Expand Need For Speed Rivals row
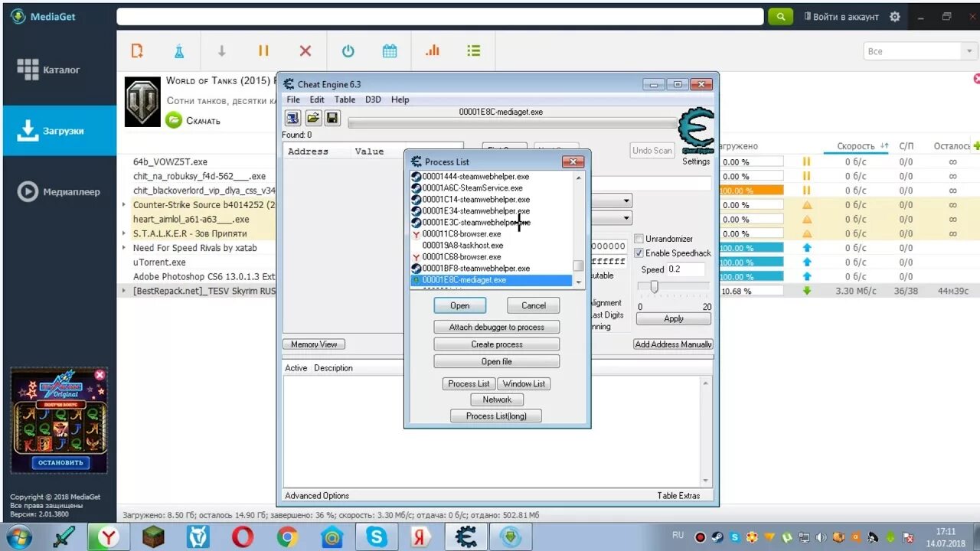The image size is (980, 551). click(x=124, y=248)
